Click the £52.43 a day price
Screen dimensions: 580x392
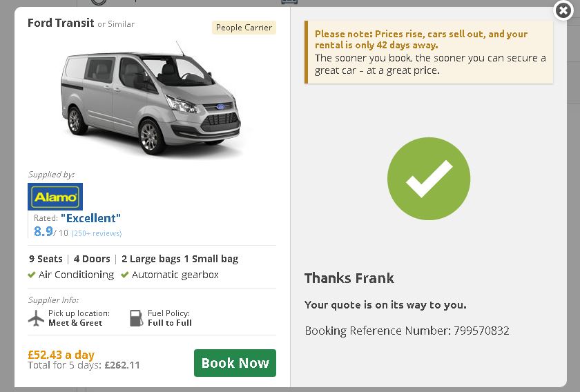click(61, 354)
